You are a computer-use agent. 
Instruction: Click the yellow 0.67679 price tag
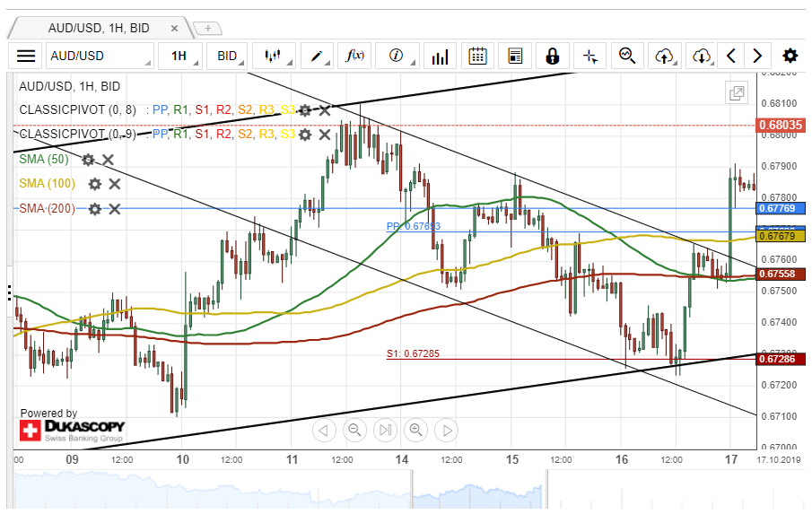[781, 236]
